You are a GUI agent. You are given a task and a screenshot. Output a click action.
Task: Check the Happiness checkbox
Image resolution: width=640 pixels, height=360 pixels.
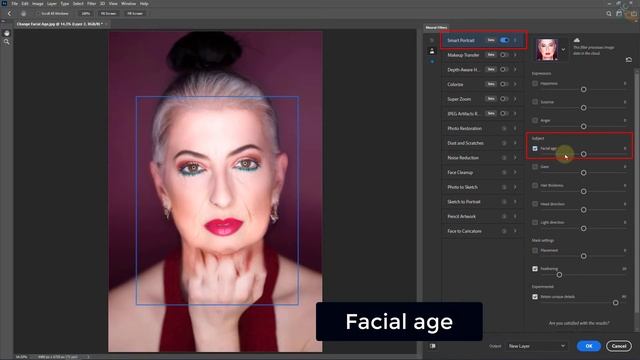click(535, 83)
